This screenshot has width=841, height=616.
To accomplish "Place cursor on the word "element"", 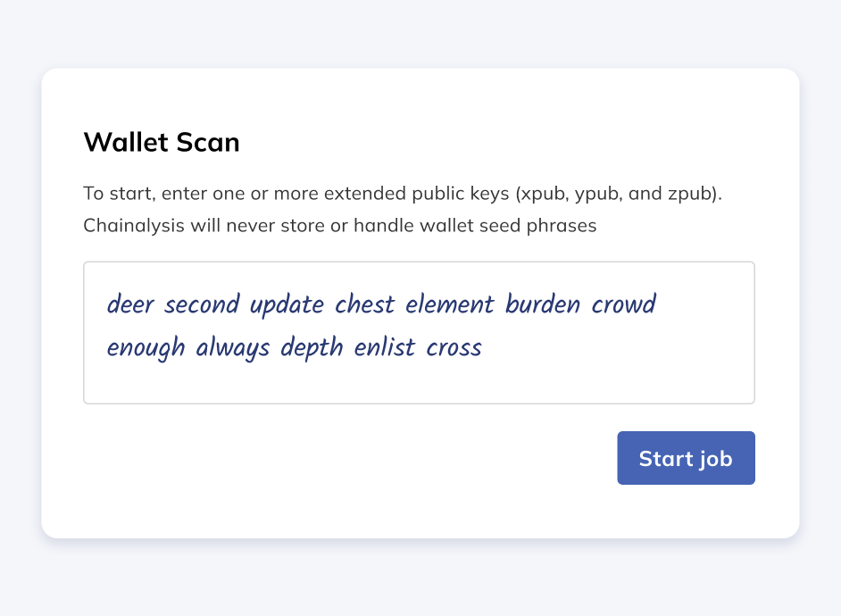I will (x=449, y=304).
